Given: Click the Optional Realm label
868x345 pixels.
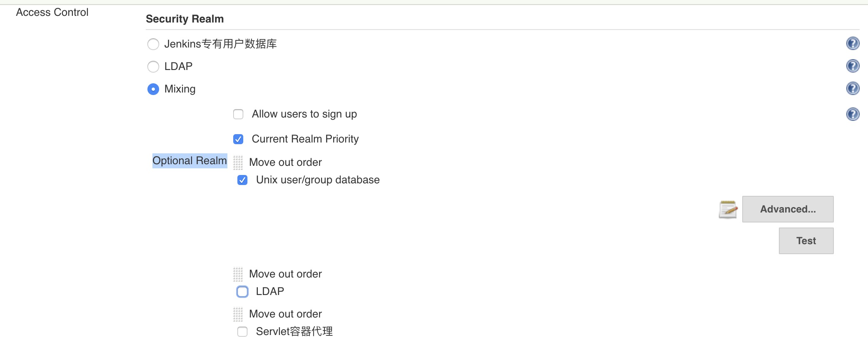Looking at the screenshot, I should (190, 161).
